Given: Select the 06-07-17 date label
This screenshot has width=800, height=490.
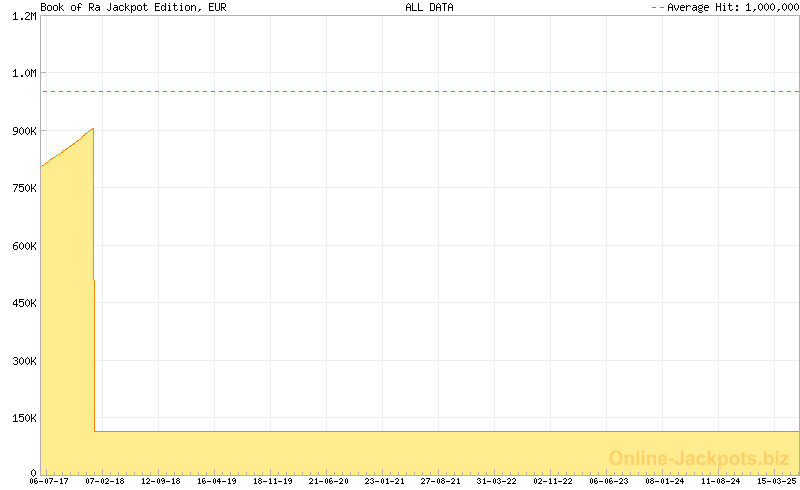Looking at the screenshot, I should pyautogui.click(x=48, y=481).
